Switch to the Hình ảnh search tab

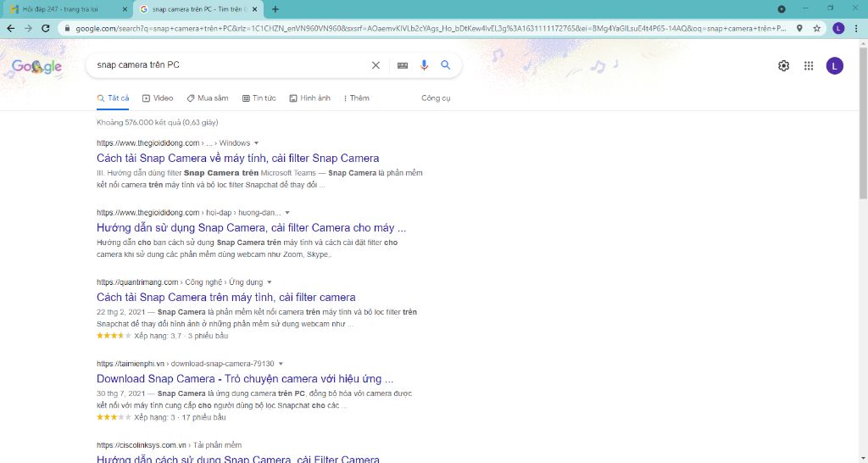pos(310,98)
